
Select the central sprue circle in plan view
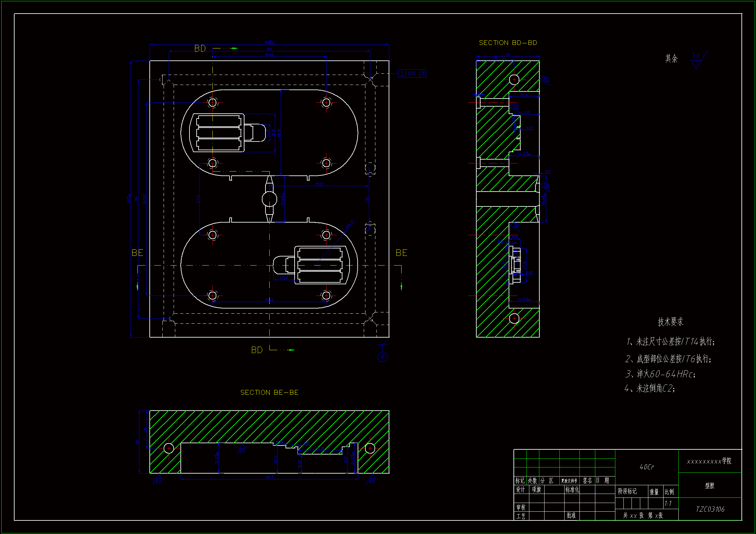[269, 199]
